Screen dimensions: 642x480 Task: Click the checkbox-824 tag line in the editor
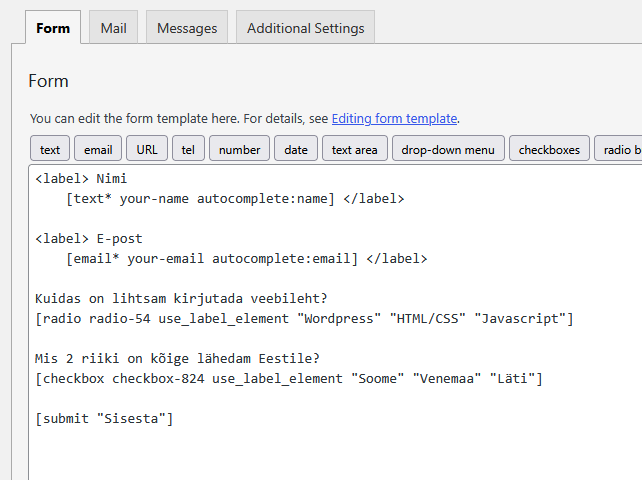pos(288,378)
